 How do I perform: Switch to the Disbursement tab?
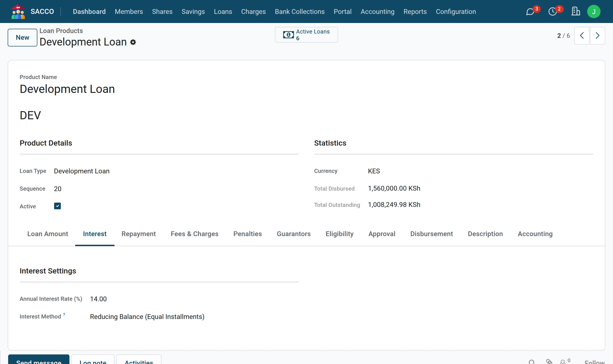(431, 234)
